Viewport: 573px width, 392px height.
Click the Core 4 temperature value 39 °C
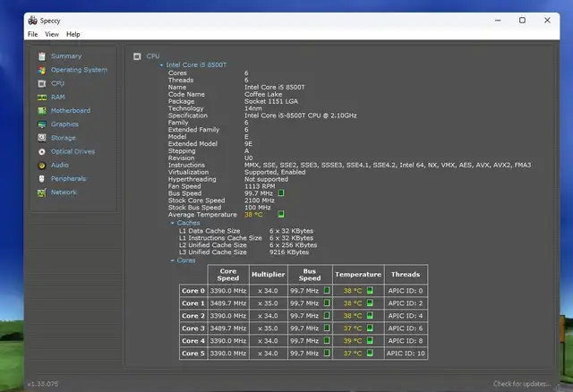(x=353, y=341)
